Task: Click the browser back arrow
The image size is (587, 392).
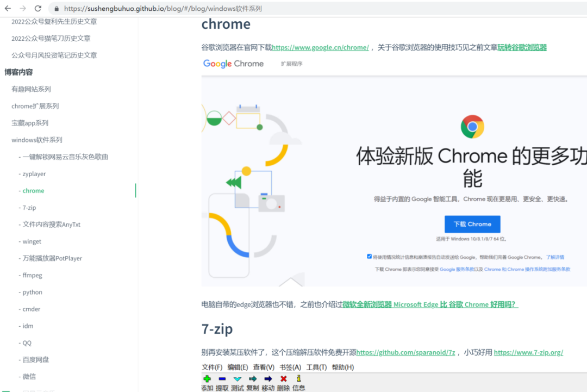Action: click(x=8, y=8)
